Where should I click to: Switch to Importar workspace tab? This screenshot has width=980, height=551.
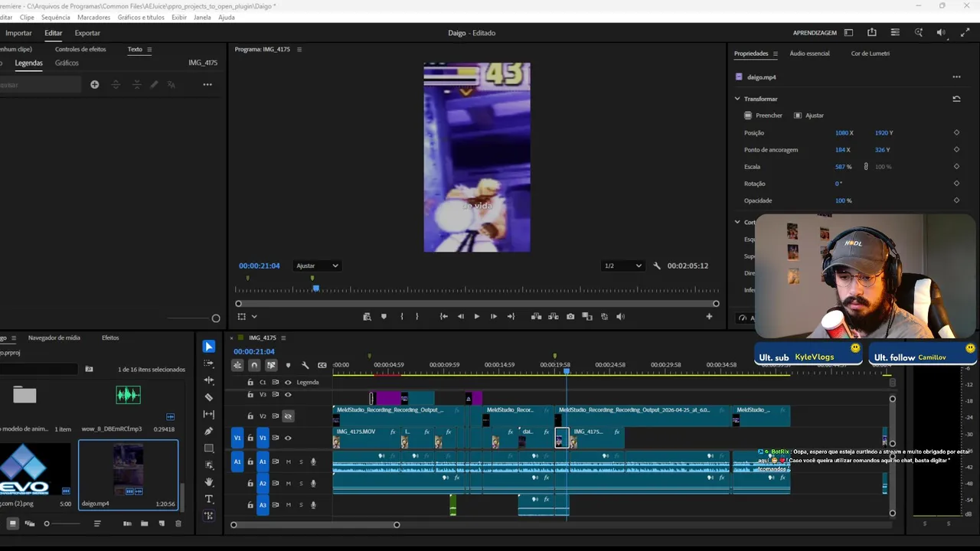click(18, 33)
